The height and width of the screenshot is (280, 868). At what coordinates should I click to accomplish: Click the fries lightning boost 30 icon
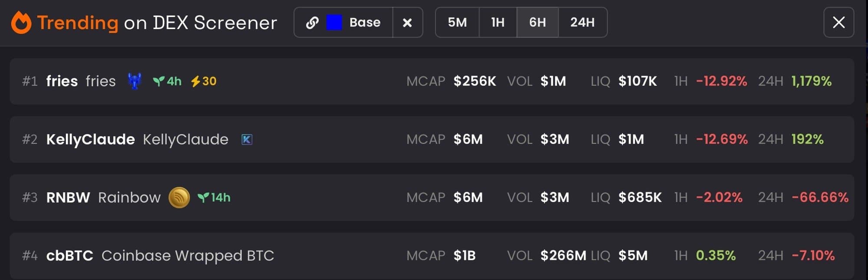(196, 81)
